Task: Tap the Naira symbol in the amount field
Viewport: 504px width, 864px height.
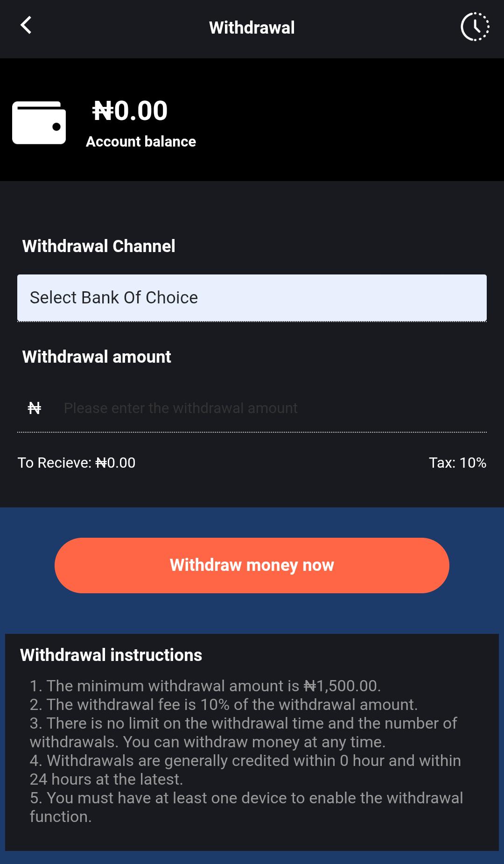Action: [33, 407]
